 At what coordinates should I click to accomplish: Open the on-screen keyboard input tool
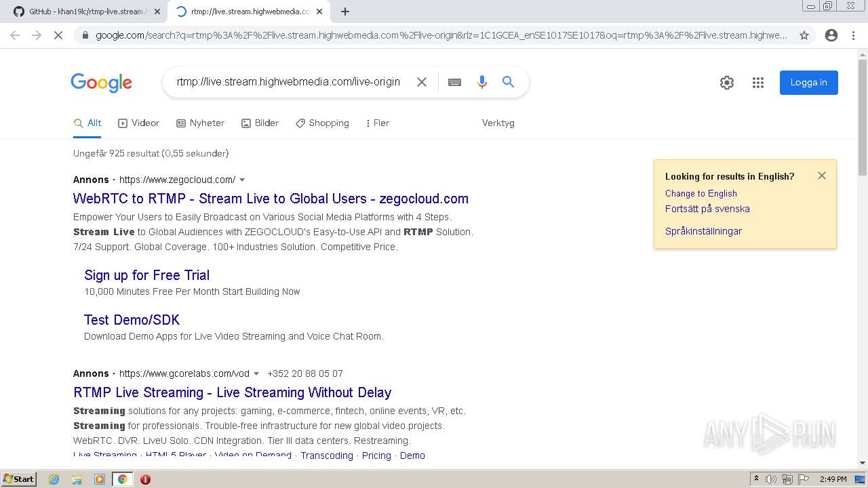(454, 82)
